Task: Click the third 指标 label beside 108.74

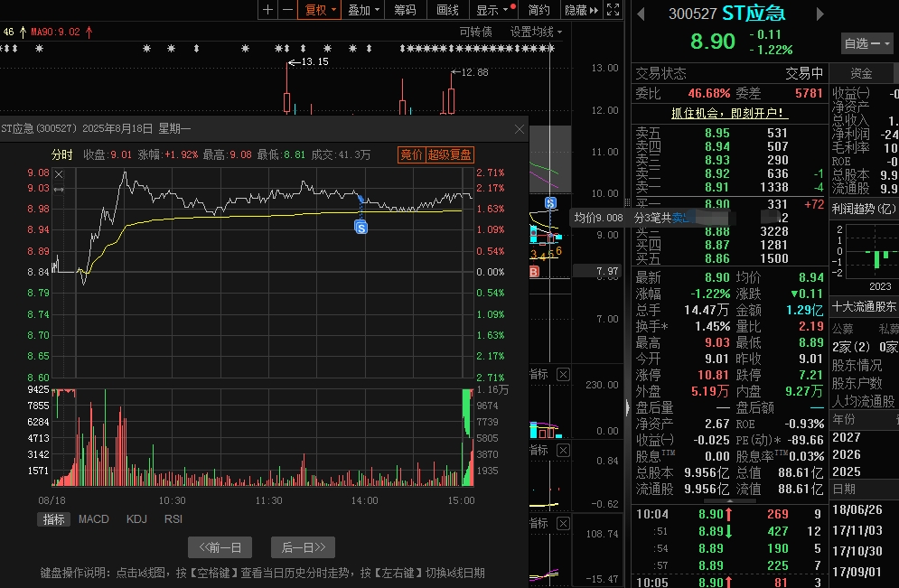Action: tap(538, 523)
